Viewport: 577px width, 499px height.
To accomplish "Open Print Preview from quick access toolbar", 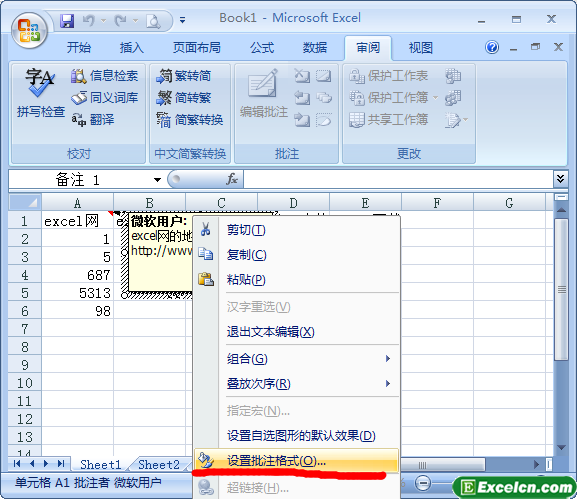I will coord(153,21).
